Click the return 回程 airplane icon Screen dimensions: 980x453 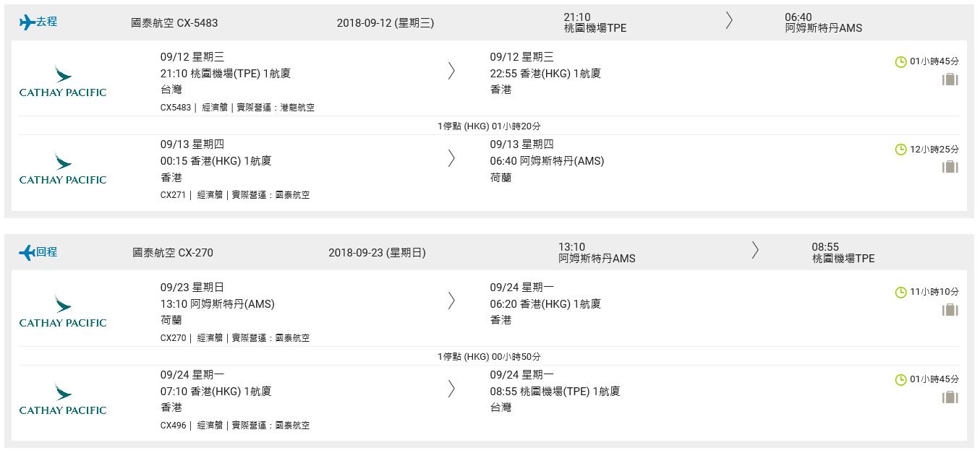click(x=27, y=253)
